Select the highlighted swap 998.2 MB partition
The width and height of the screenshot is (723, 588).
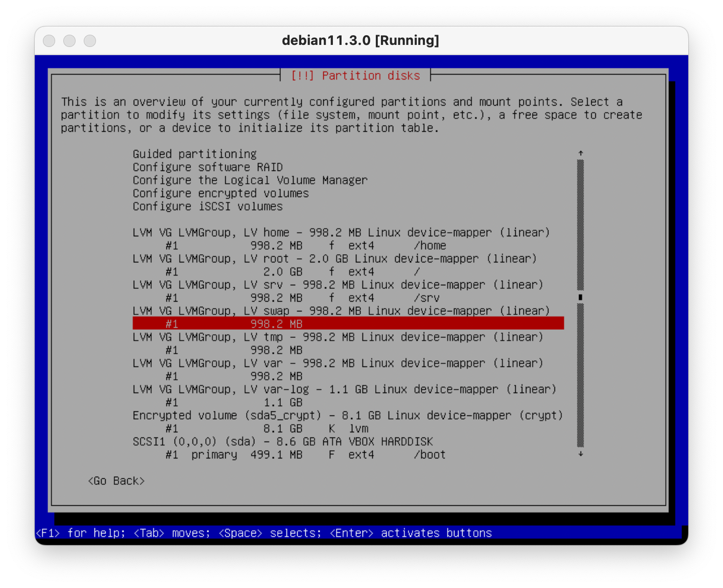[348, 324]
